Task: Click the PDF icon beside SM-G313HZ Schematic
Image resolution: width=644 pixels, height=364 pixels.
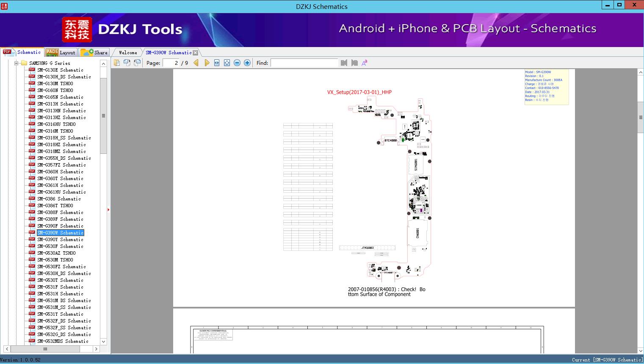Action: (x=32, y=117)
